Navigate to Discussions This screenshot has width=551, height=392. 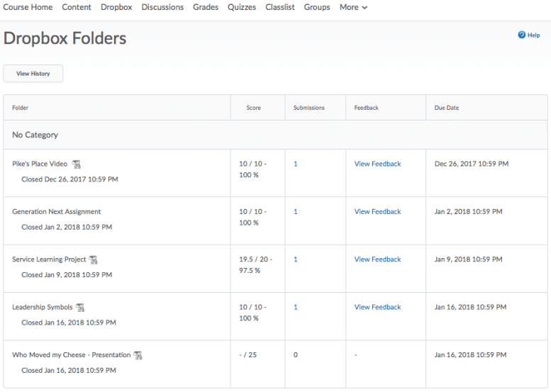[x=162, y=7]
